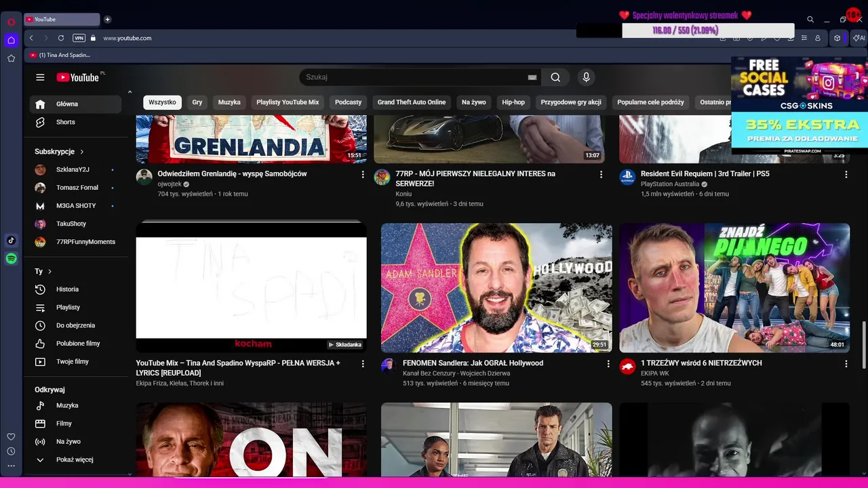
Task: Open Główna in the YouTube sidebar
Action: 75,104
